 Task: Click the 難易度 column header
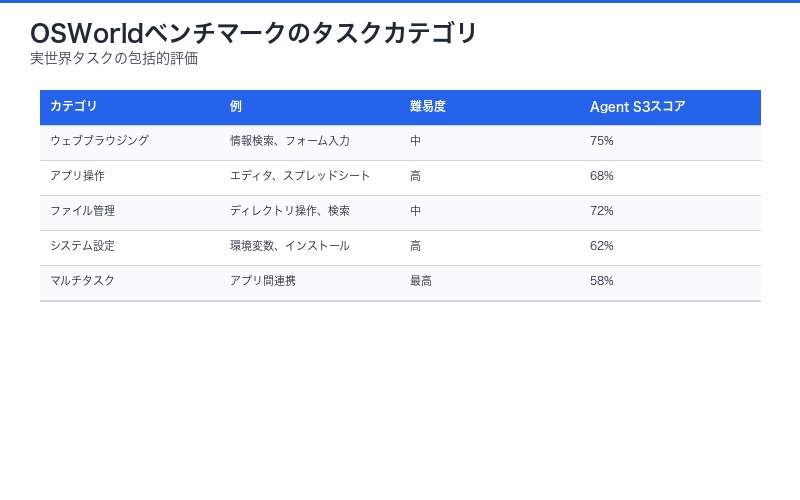tap(427, 107)
